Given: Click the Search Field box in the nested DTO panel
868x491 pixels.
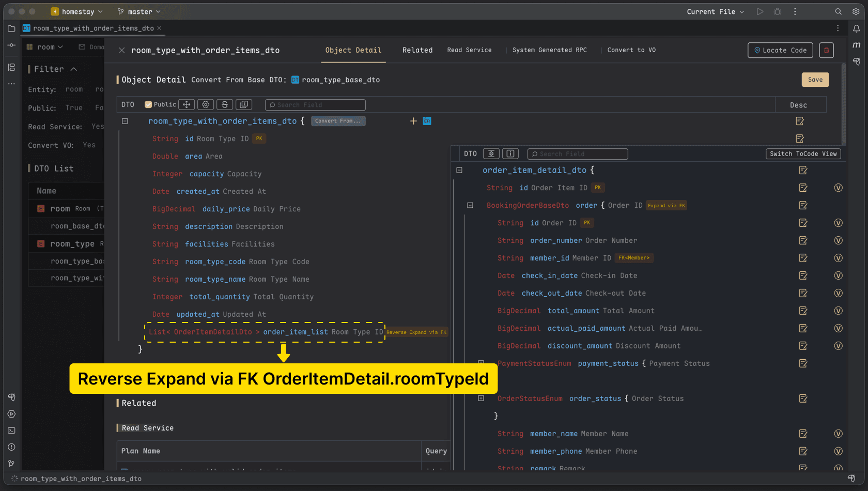Looking at the screenshot, I should pyautogui.click(x=578, y=154).
